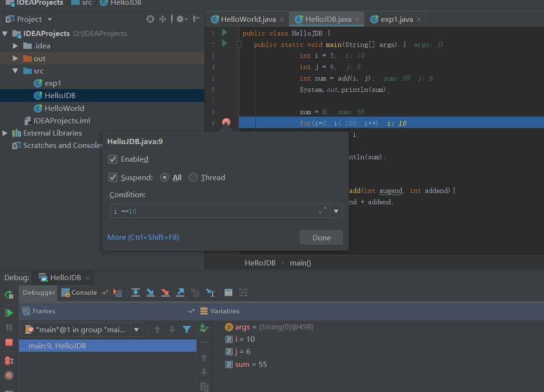The width and height of the screenshot is (544, 392).
Task: Click the line 9 breakpoint marker
Action: pos(226,123)
